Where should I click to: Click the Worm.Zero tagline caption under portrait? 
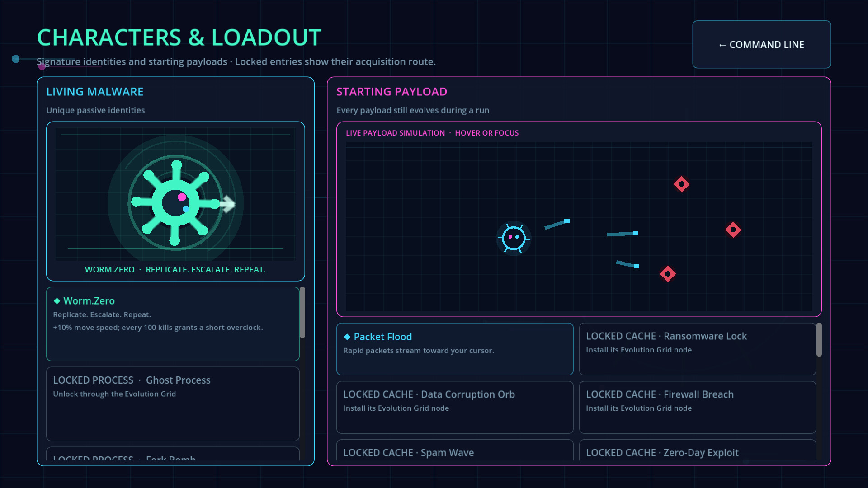175,270
